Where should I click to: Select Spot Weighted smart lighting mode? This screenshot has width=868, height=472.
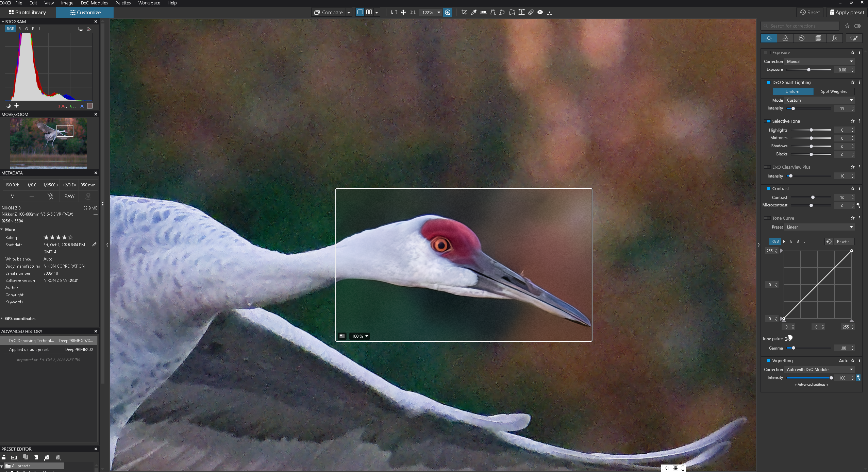click(834, 91)
